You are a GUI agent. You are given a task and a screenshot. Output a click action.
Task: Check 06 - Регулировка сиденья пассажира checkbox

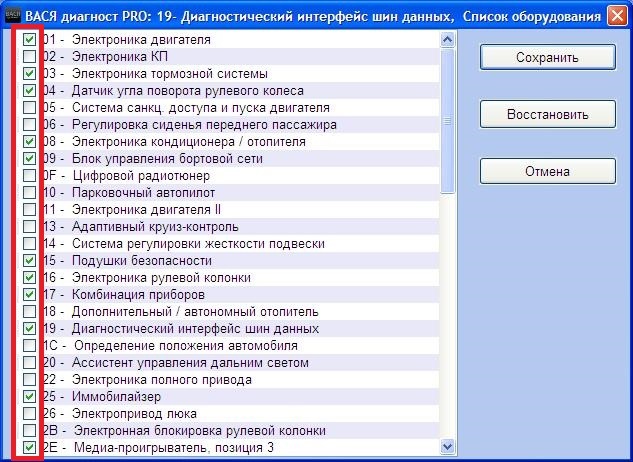coord(29,124)
